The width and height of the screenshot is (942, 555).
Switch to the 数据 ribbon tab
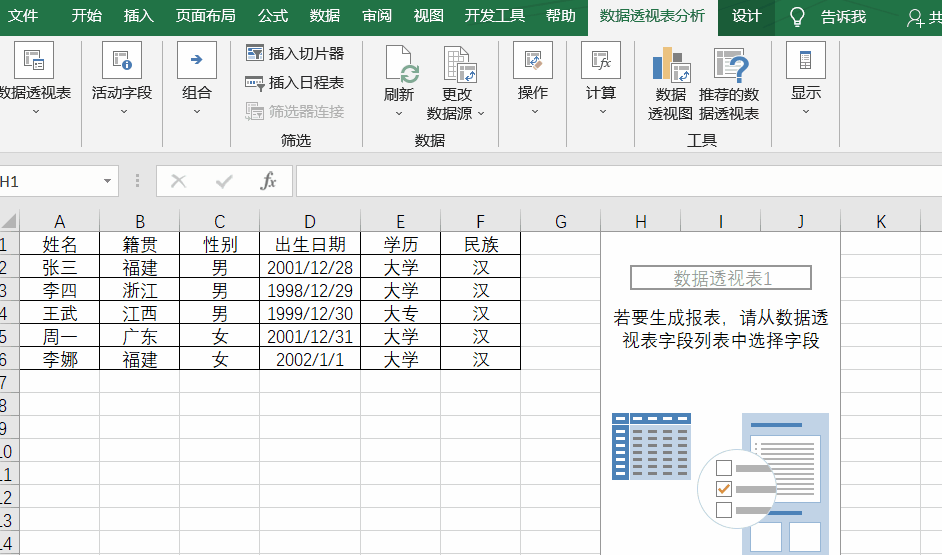point(325,16)
